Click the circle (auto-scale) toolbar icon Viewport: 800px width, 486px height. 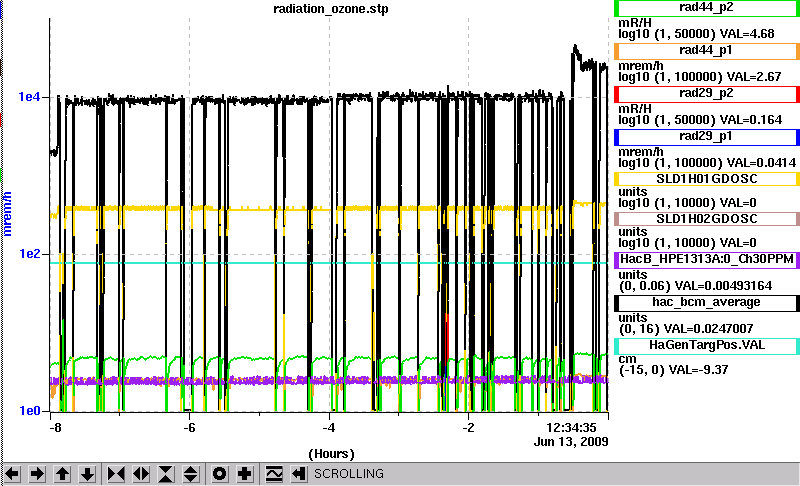click(x=219, y=474)
